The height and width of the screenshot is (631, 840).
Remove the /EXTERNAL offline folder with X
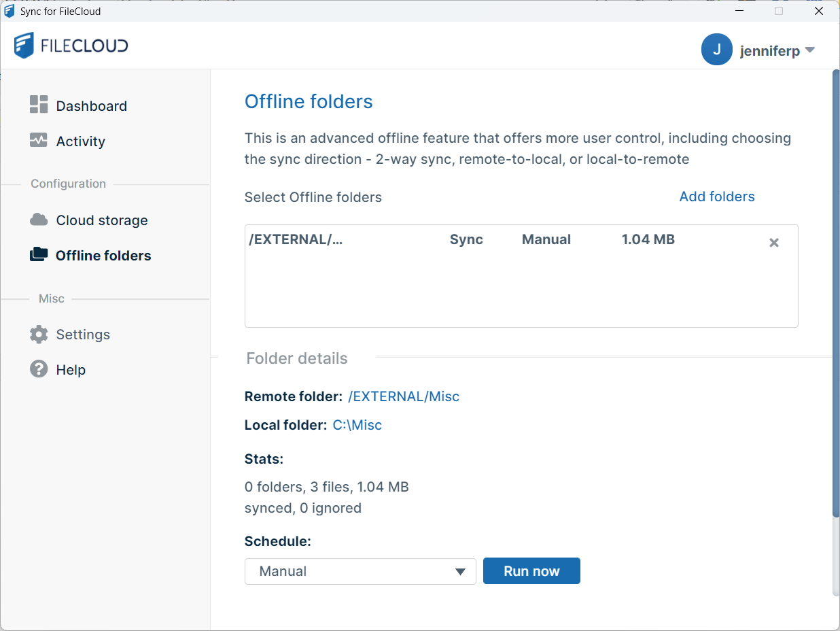tap(773, 243)
